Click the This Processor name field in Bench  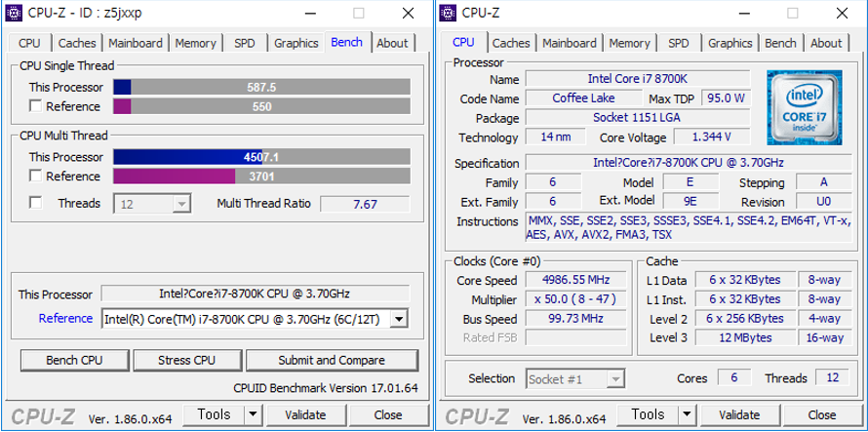click(256, 294)
